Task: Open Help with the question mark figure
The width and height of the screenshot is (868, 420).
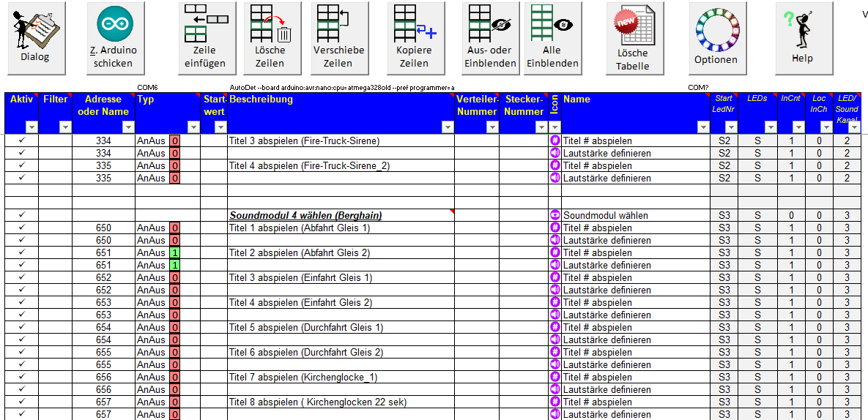Action: click(802, 38)
